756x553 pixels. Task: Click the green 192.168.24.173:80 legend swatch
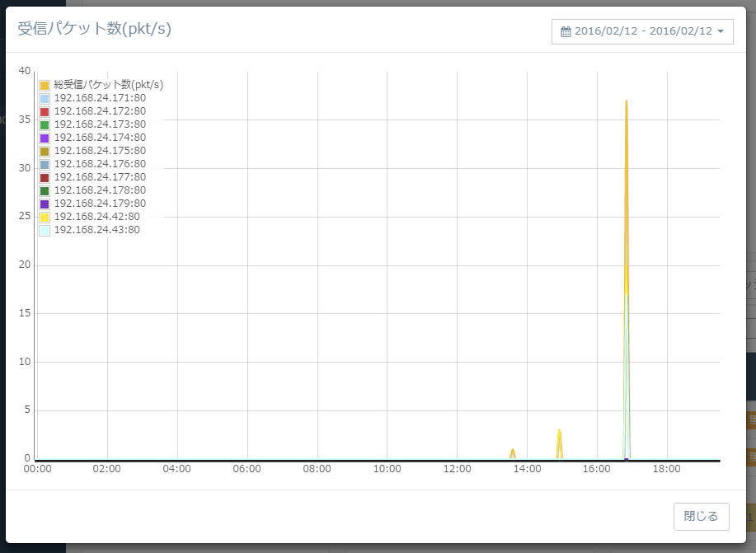click(x=45, y=124)
